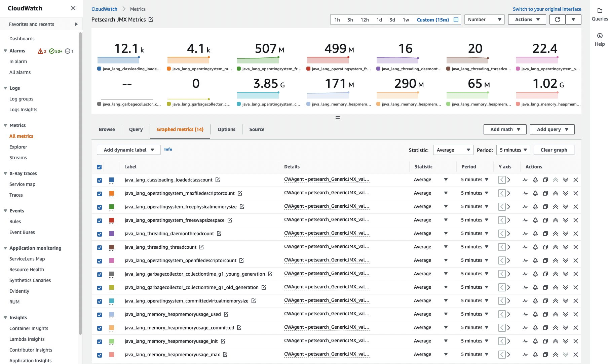The image size is (609, 364).
Task: Open the Period dropdown set to 5 minutes
Action: [x=513, y=150]
